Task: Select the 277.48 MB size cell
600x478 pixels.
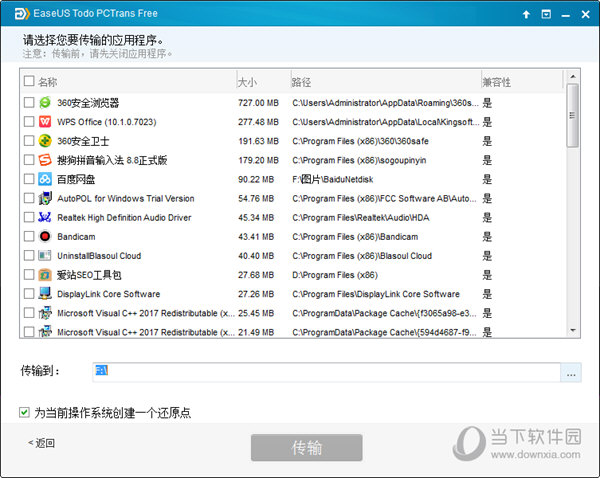Action: pos(258,122)
